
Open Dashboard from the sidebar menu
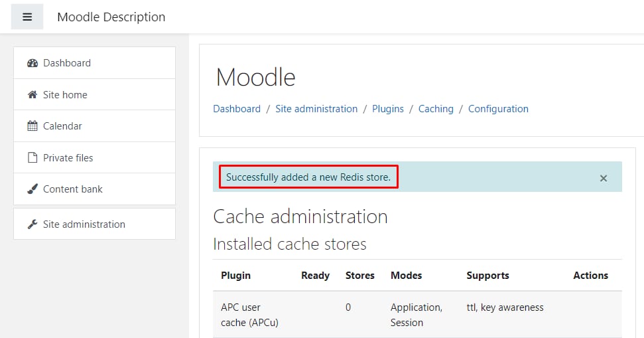coord(94,63)
